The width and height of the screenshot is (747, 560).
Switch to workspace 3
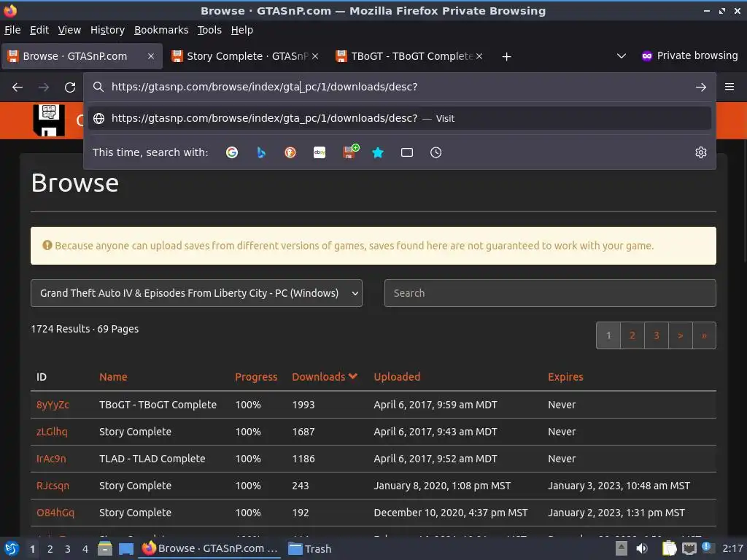click(68, 549)
